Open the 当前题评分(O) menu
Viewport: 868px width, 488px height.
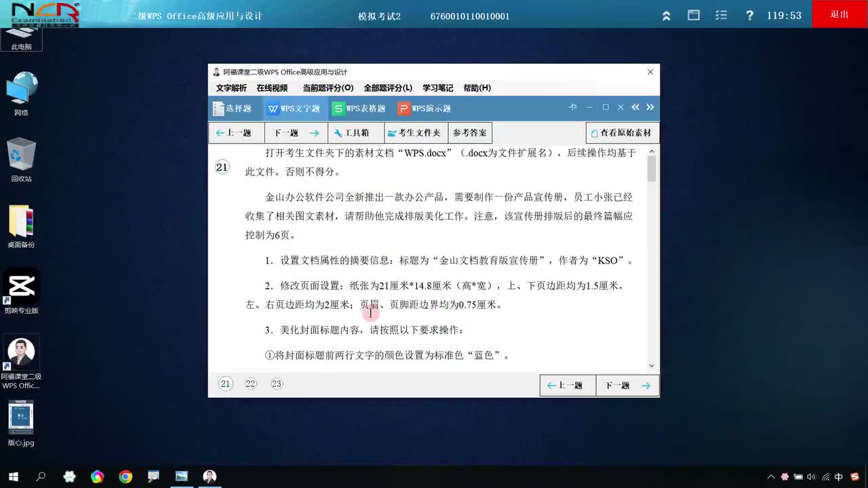328,88
